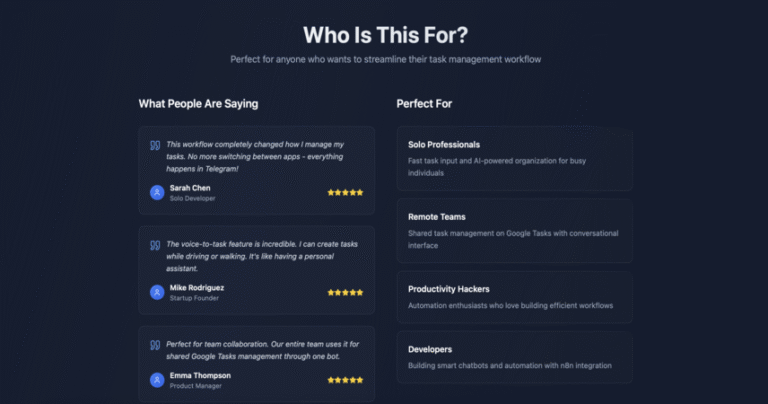Click the 'Perfect For' column heading
The width and height of the screenshot is (768, 404).
click(424, 104)
